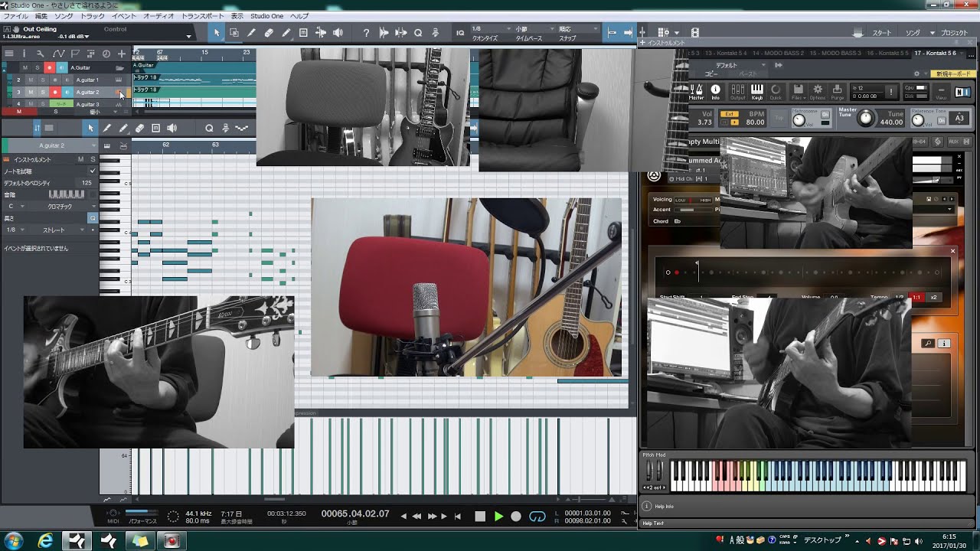Select the Range tool in main toolbar
The height and width of the screenshot is (551, 980).
[x=234, y=33]
